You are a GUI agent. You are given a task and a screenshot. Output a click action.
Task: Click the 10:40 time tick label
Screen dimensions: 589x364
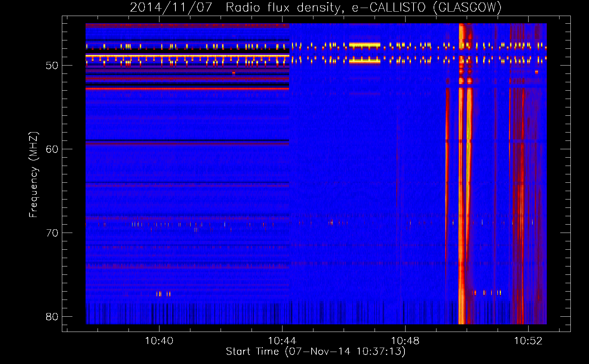[x=159, y=341]
